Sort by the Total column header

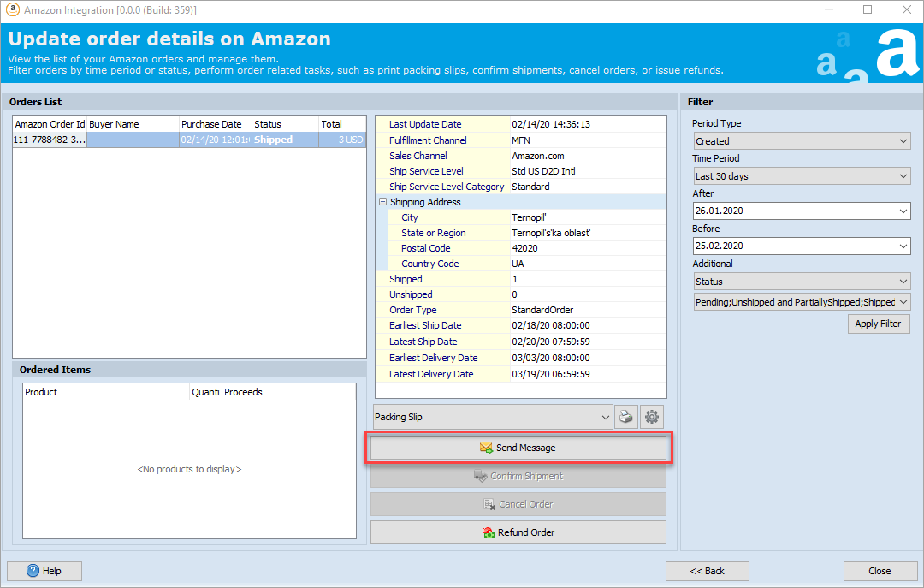pyautogui.click(x=341, y=124)
